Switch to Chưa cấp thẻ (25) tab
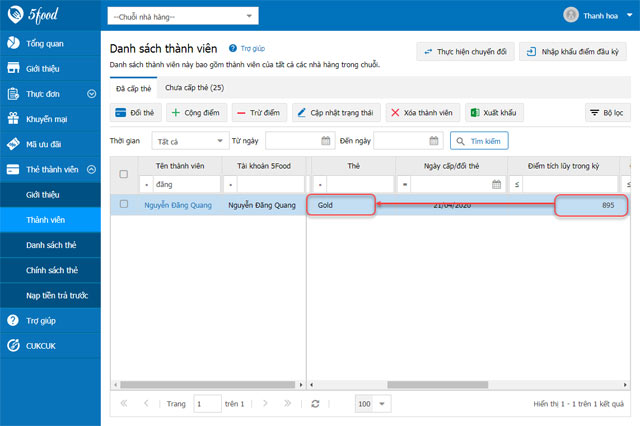The image size is (640, 426). (x=194, y=88)
